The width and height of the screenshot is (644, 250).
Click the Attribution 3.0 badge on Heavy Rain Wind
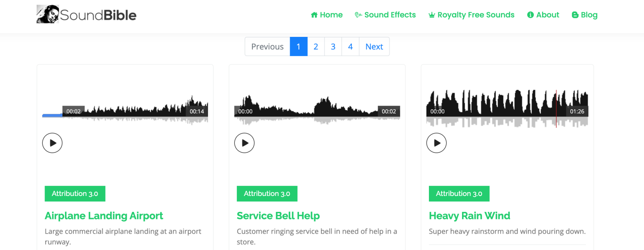pos(459,193)
